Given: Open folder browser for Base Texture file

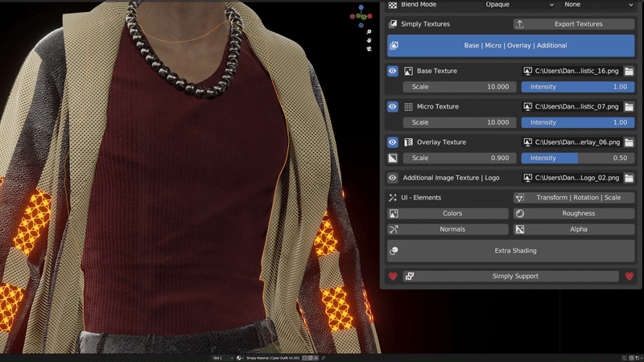Looking at the screenshot, I should [629, 72].
